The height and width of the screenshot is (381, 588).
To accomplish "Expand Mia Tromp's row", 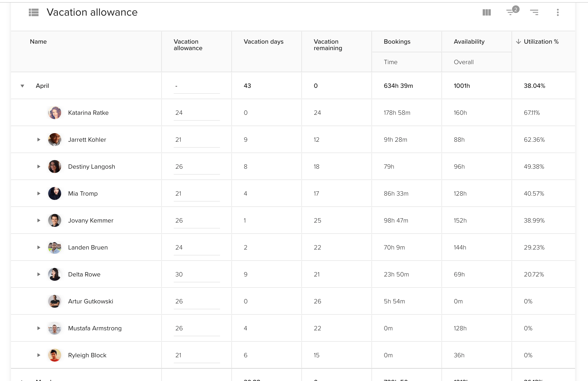I will tap(39, 193).
